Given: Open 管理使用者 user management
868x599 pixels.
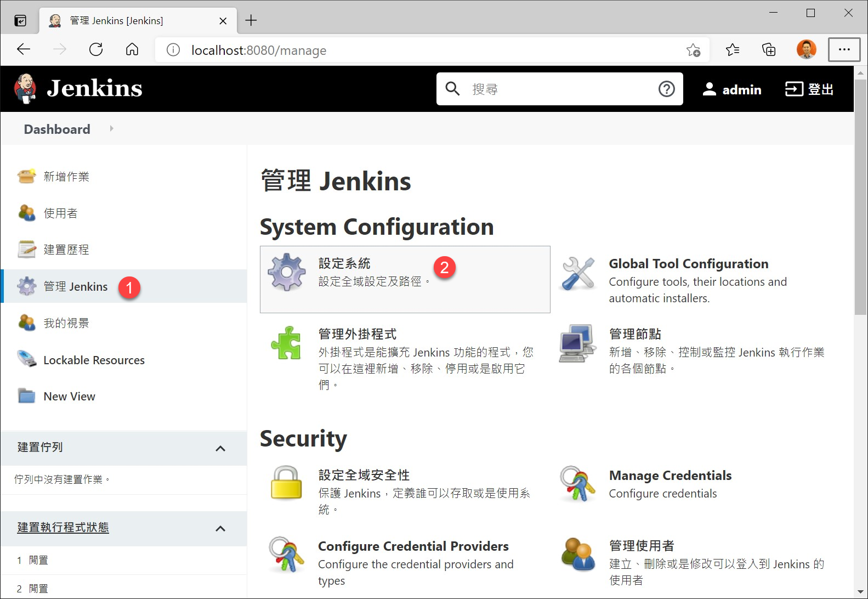Looking at the screenshot, I should (x=642, y=545).
